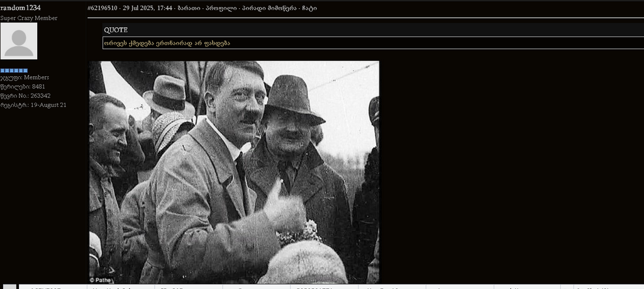Click the 'რეგისტრ.: 19-August 21' line
This screenshot has width=644, height=289.
[x=33, y=105]
